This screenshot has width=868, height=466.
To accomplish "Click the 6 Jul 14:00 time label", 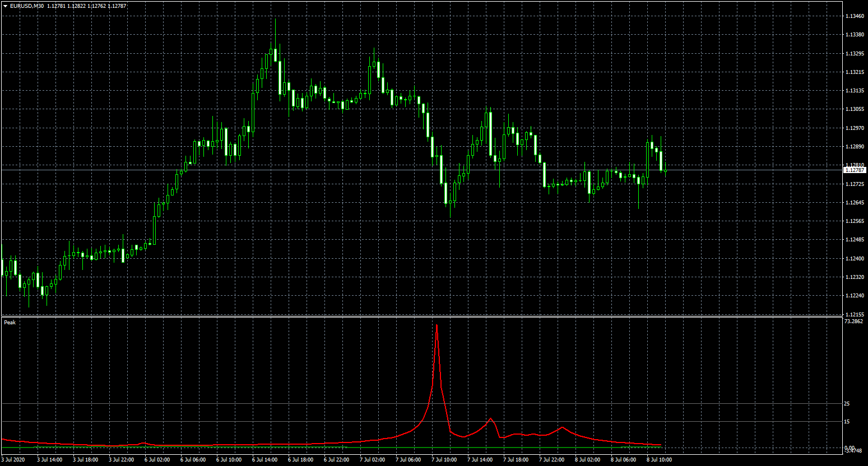I will tap(265, 460).
